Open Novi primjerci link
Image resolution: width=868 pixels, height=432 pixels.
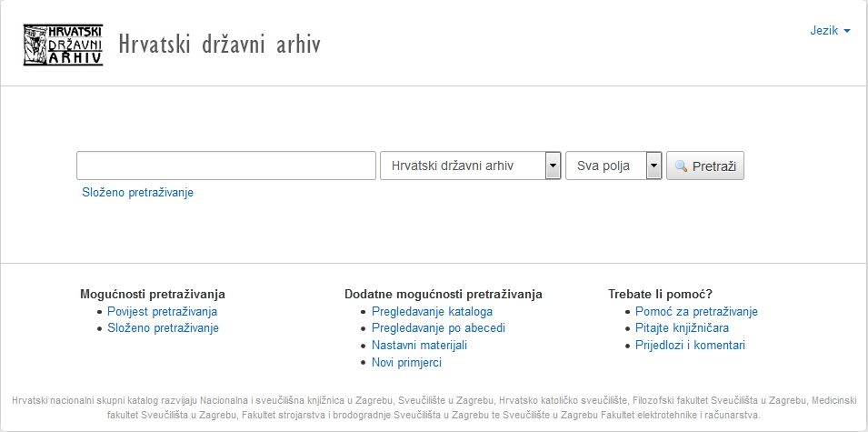pyautogui.click(x=407, y=362)
